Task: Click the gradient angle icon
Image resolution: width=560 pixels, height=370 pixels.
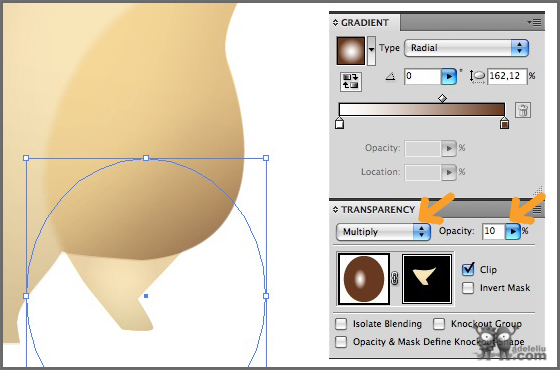Action: click(391, 76)
